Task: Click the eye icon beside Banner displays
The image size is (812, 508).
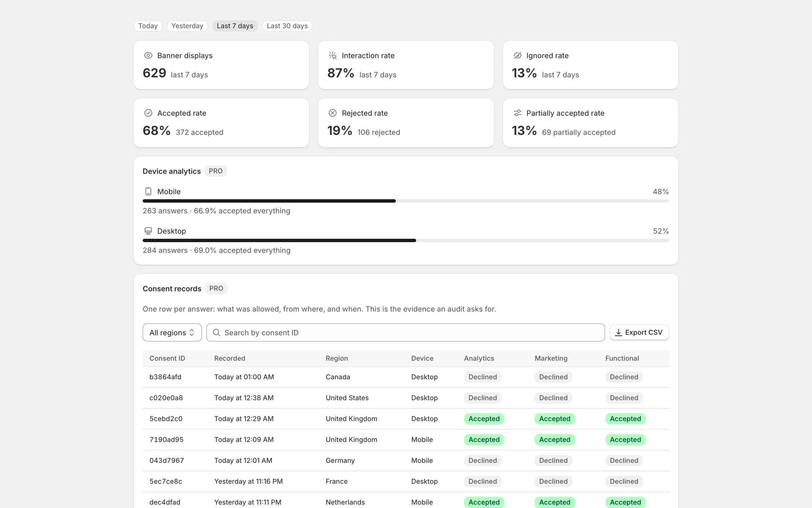Action: (148, 55)
